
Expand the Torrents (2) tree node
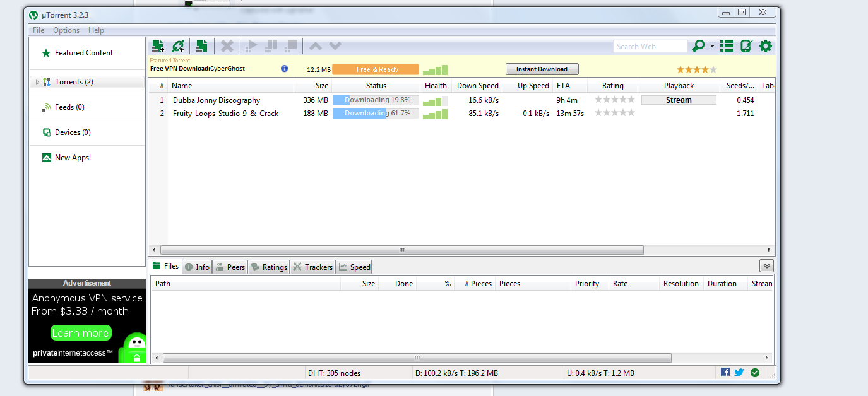37,82
